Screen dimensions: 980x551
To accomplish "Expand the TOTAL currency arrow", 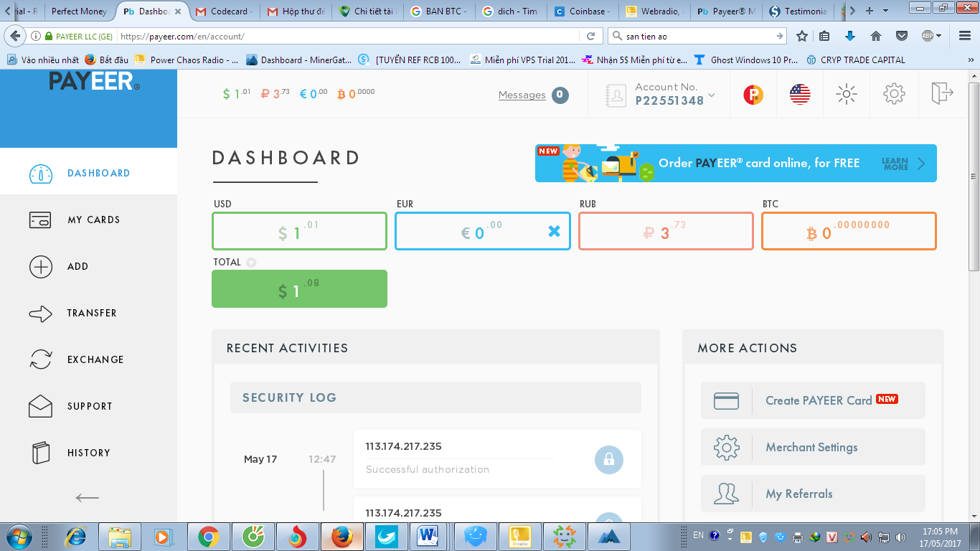I will click(251, 263).
